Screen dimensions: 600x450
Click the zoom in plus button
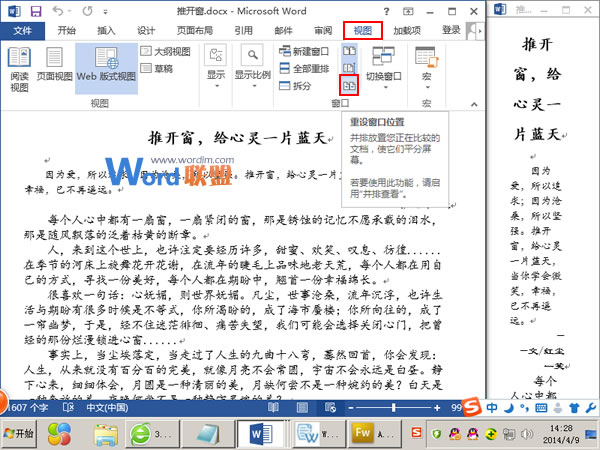(x=437, y=408)
